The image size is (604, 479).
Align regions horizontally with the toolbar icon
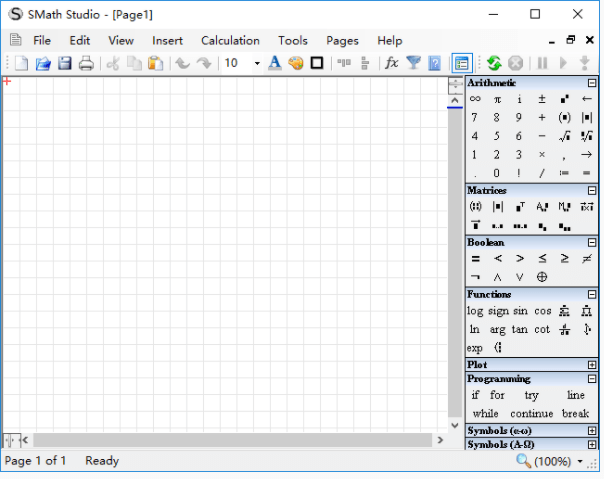[344, 63]
